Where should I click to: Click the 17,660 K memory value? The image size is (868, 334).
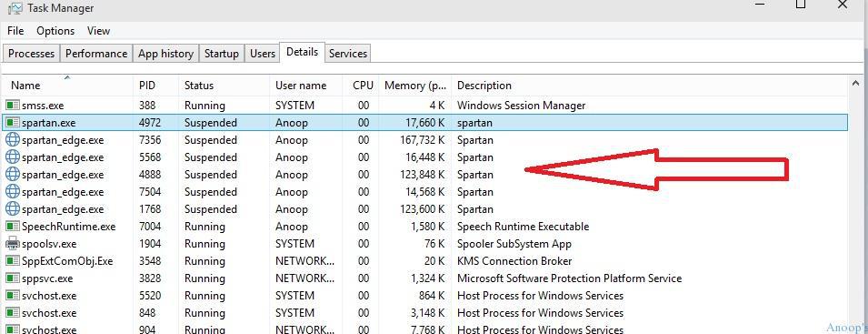[x=424, y=123]
